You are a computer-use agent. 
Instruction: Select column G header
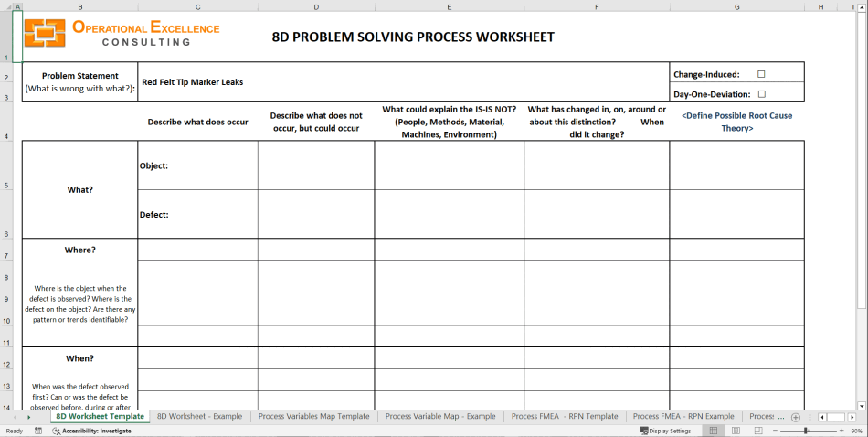736,6
